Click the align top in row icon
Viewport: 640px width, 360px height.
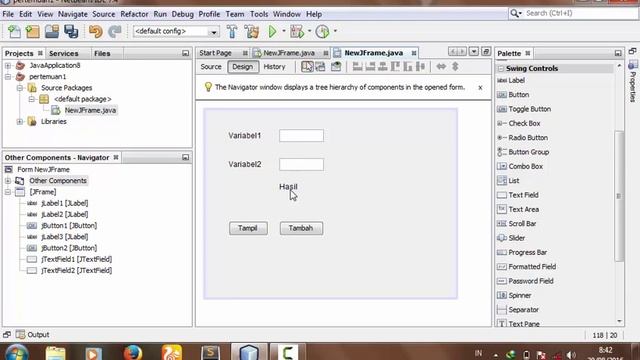coord(395,67)
